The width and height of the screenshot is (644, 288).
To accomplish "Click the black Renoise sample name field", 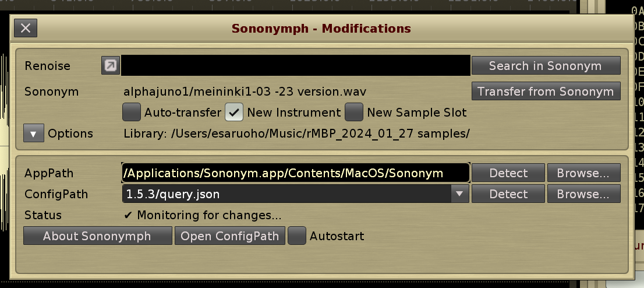I will tap(295, 66).
